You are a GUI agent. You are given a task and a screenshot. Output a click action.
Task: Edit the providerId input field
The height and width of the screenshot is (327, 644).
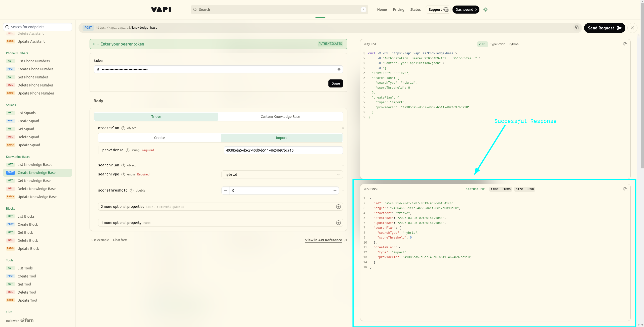coord(283,150)
